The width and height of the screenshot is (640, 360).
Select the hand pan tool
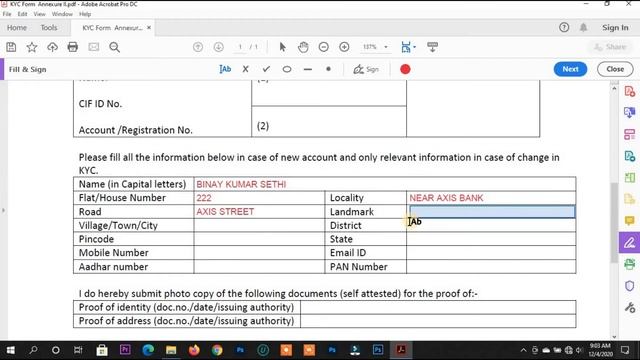(x=303, y=47)
